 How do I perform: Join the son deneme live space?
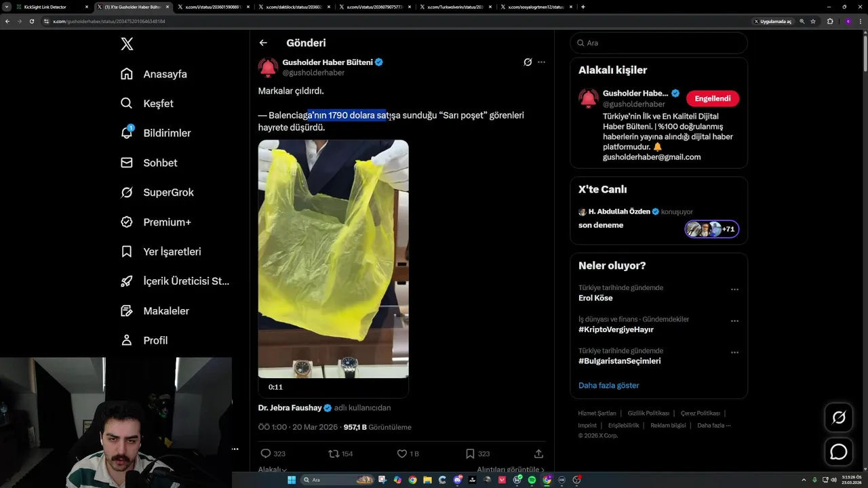tap(601, 225)
